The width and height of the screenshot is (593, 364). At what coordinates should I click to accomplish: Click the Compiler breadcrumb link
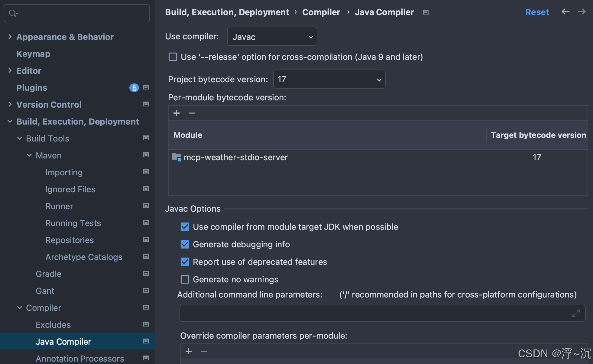(321, 12)
